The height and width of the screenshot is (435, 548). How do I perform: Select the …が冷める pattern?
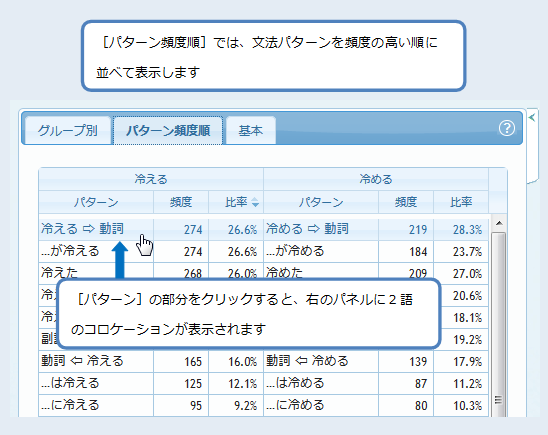coord(295,251)
